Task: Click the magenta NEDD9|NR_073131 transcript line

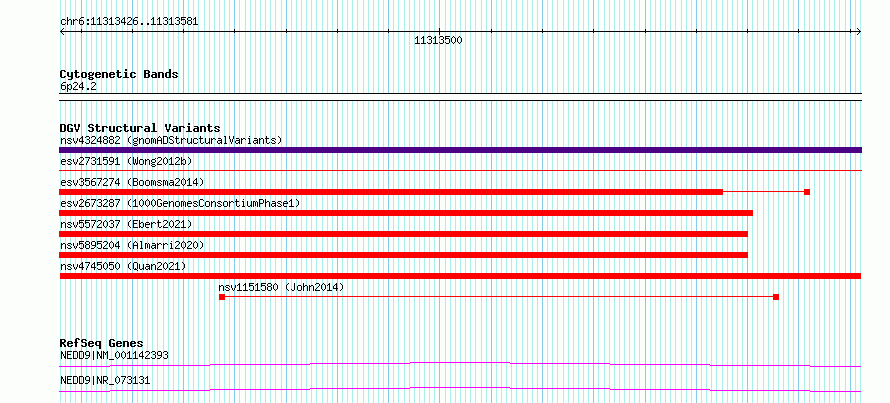Action: coord(460,389)
